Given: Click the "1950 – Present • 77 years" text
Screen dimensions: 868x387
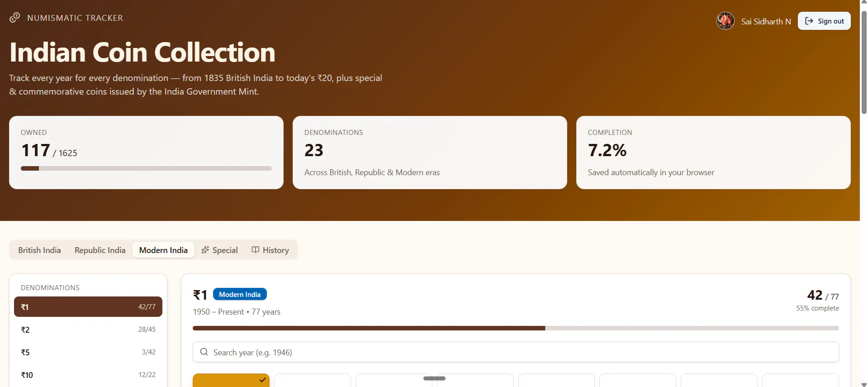Looking at the screenshot, I should pyautogui.click(x=237, y=312).
